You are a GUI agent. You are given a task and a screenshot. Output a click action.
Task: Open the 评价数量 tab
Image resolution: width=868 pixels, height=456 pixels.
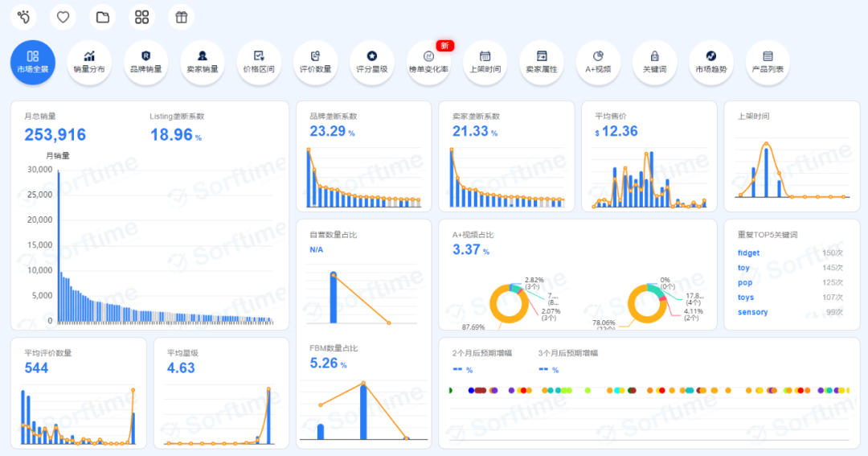tap(315, 63)
